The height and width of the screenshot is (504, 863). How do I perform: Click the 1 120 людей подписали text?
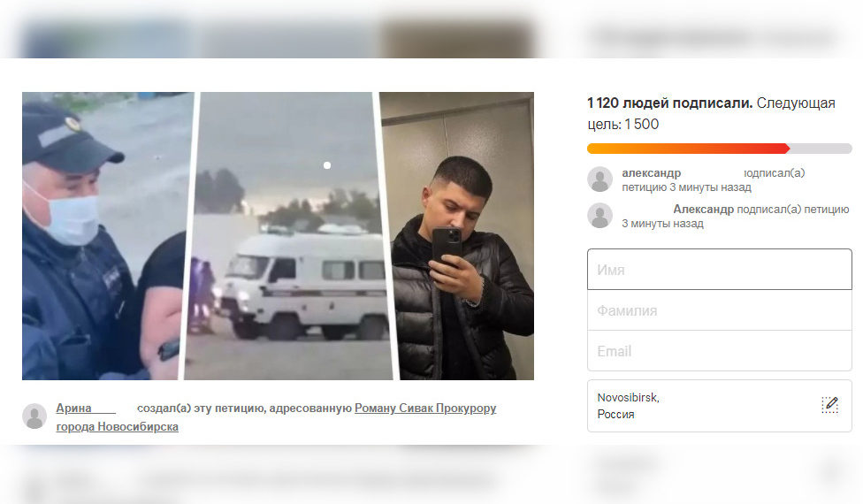point(670,103)
